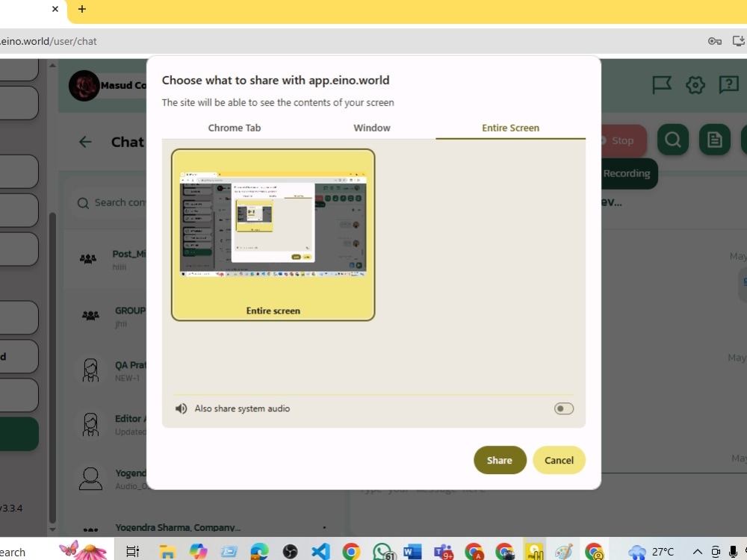Click the speaker icon beside system audio
This screenshot has width=747, height=560.
tap(181, 408)
